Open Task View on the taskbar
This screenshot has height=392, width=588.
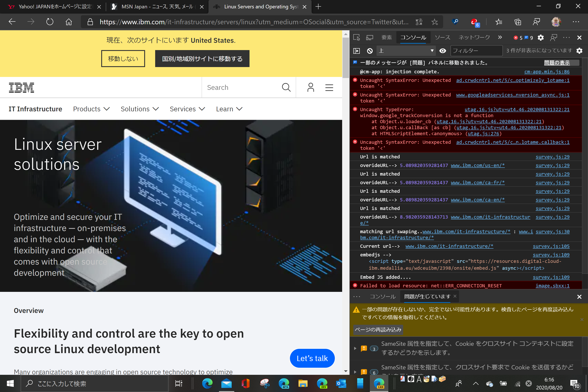click(x=179, y=383)
